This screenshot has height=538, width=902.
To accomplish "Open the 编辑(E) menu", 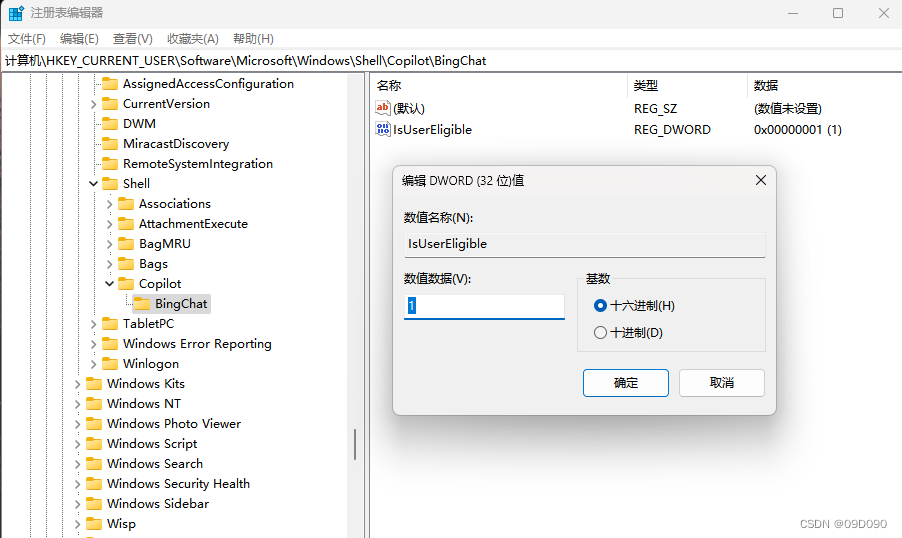I will (79, 39).
